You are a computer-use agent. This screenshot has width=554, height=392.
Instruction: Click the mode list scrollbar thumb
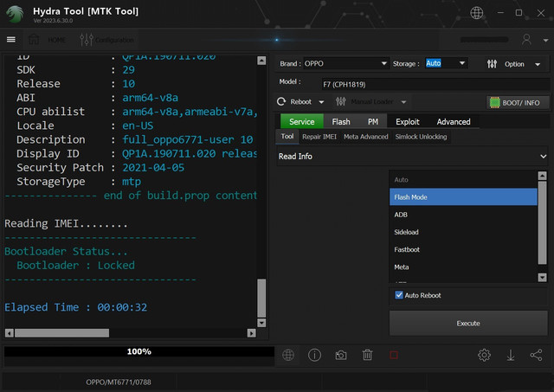[x=543, y=222]
